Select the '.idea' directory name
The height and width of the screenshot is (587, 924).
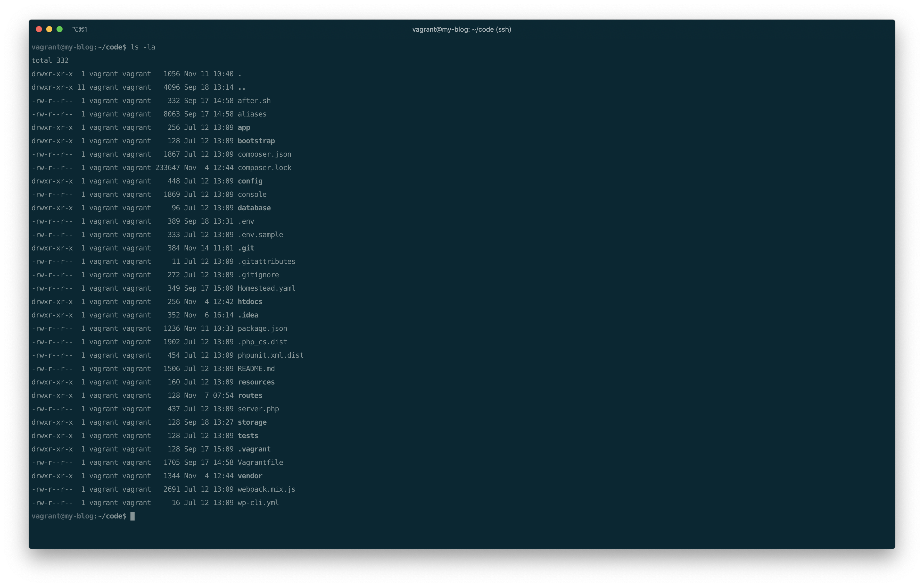coord(248,315)
